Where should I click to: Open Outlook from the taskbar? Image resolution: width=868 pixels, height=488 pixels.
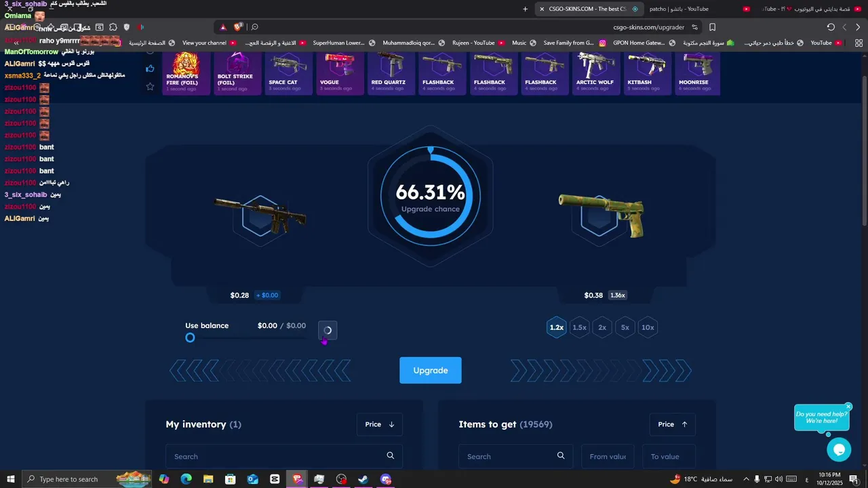pyautogui.click(x=252, y=479)
